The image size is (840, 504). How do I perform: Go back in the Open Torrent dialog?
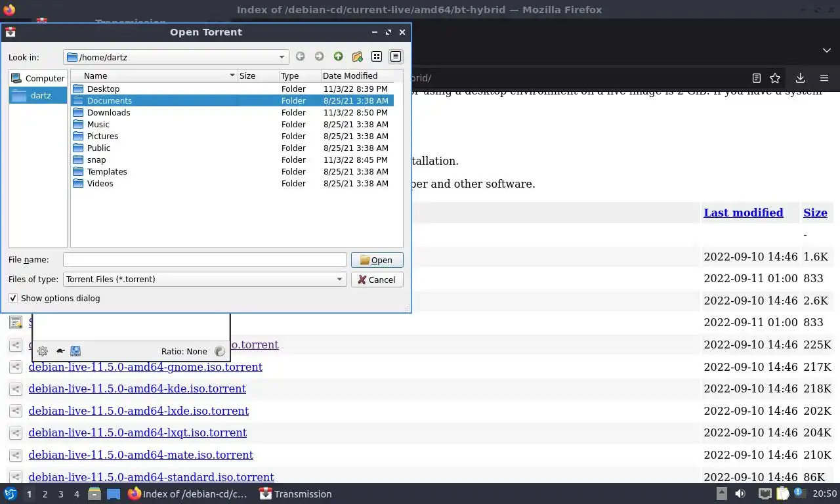pos(300,57)
